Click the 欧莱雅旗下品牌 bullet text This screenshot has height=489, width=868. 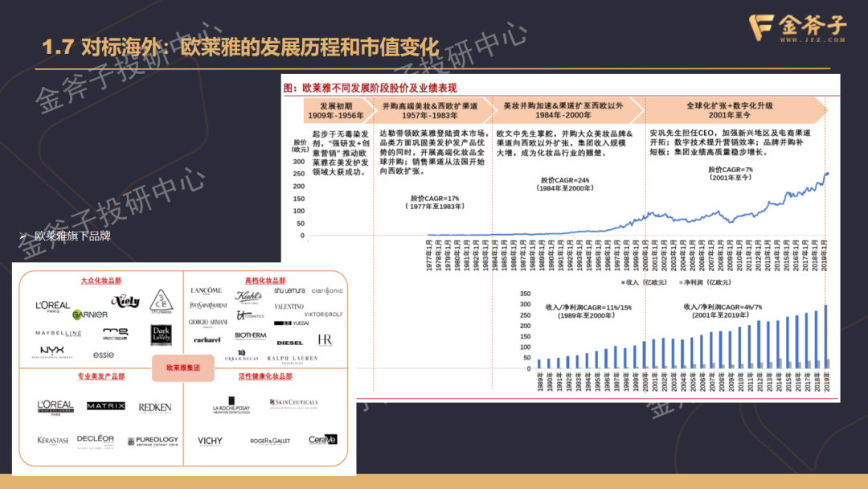point(72,236)
